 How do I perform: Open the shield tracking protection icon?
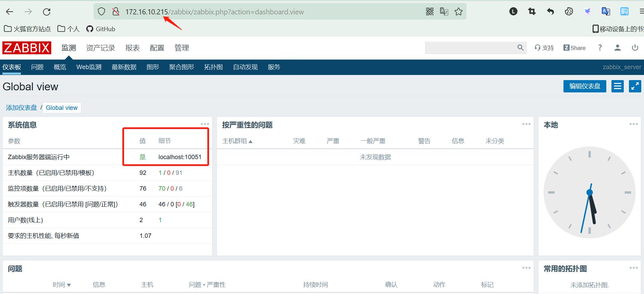tap(101, 12)
